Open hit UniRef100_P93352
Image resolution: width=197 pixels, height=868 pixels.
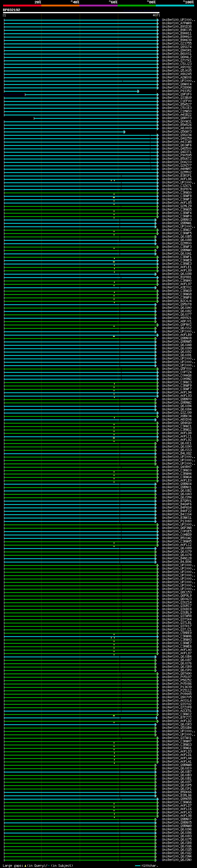pos(177,91)
